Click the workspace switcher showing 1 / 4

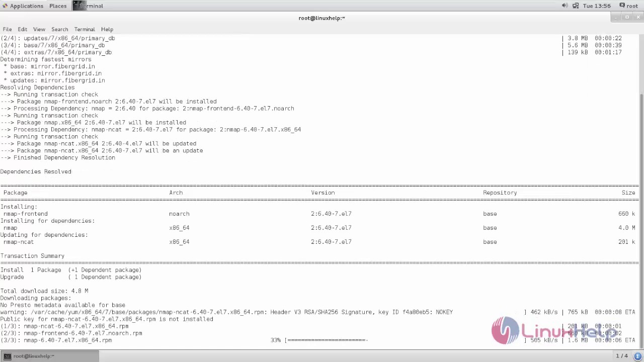[621, 356]
